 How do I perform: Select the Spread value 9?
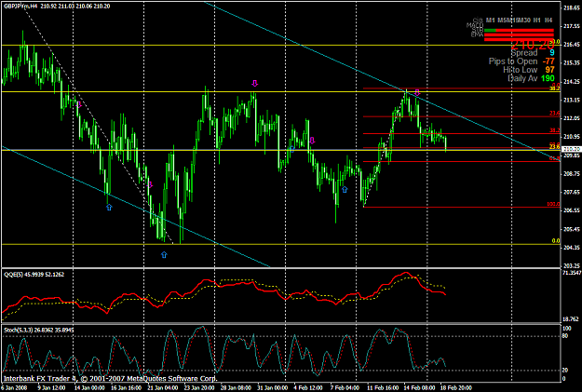click(x=552, y=53)
